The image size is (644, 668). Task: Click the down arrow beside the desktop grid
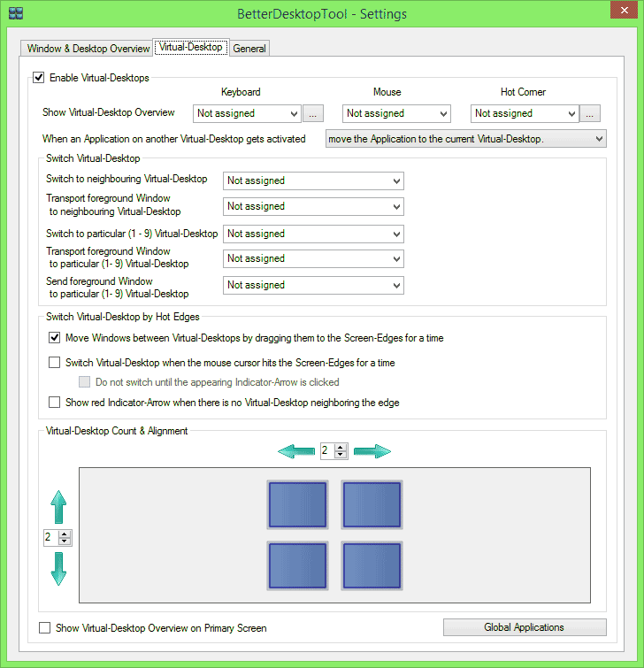tap(58, 567)
